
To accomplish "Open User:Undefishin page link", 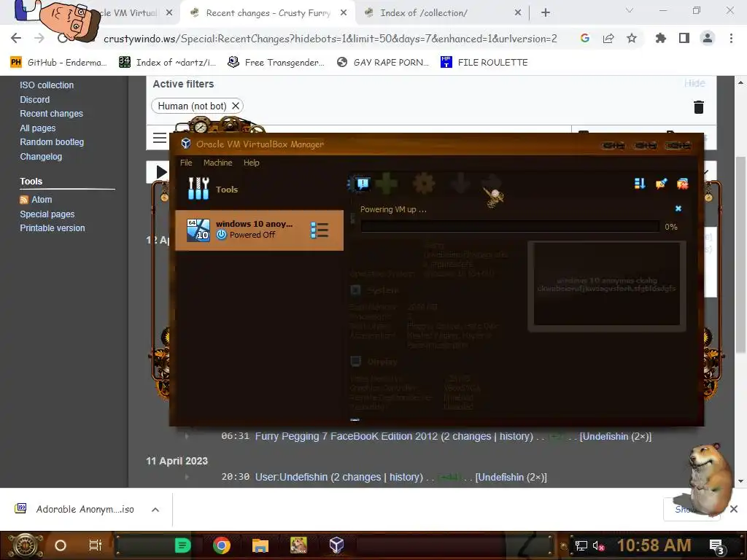I will tap(291, 477).
